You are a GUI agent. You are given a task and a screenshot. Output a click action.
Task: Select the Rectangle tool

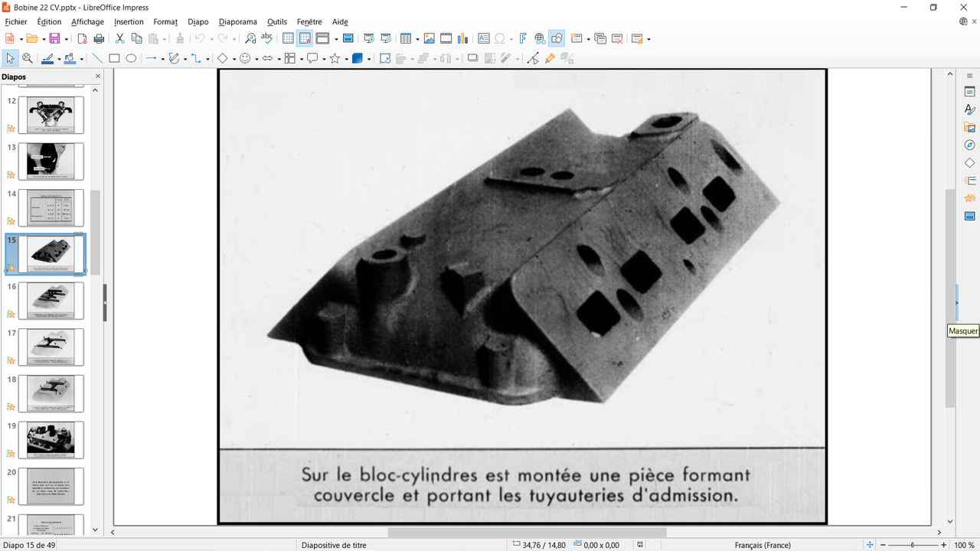[x=114, y=58]
